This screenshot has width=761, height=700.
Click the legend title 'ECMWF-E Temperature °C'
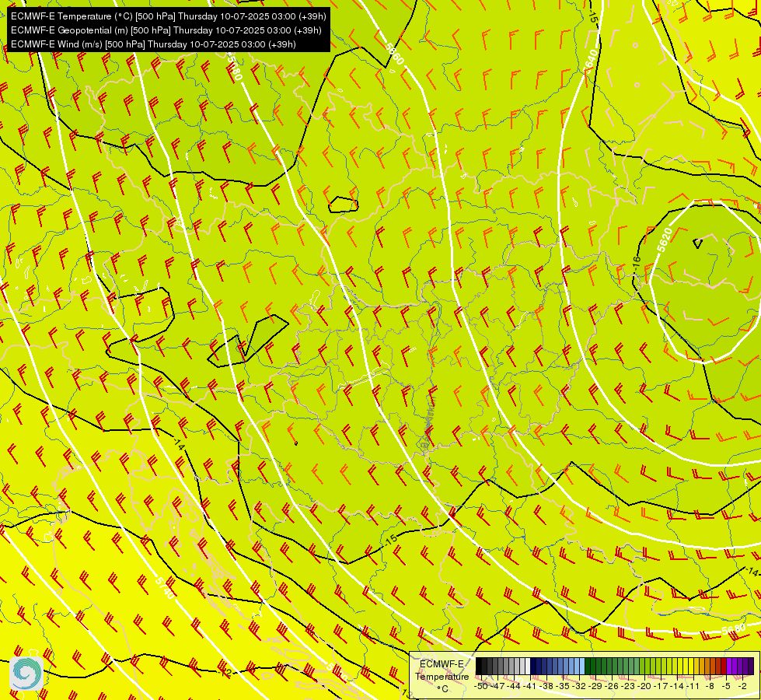pos(442,676)
